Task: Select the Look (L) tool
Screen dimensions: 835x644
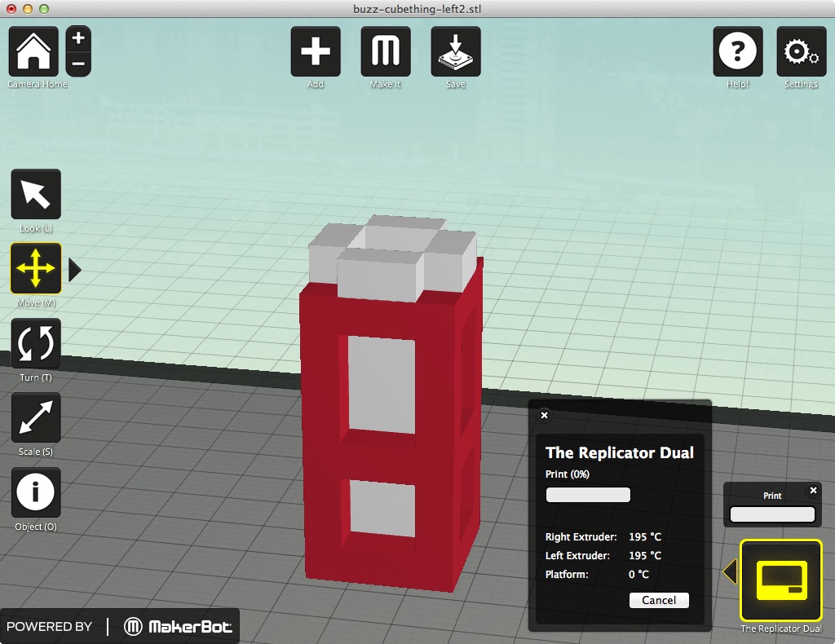Action: [36, 194]
